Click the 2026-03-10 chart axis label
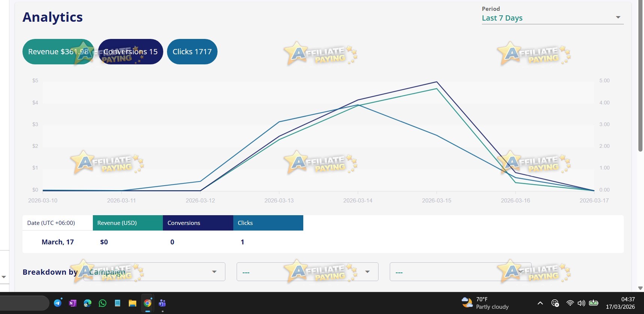The width and height of the screenshot is (644, 314). tap(43, 201)
